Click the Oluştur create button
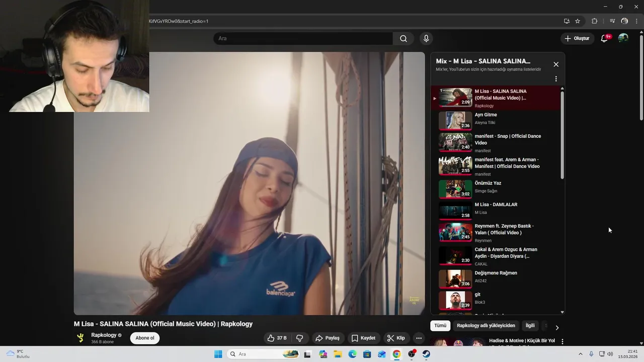644x362 pixels. [577, 38]
